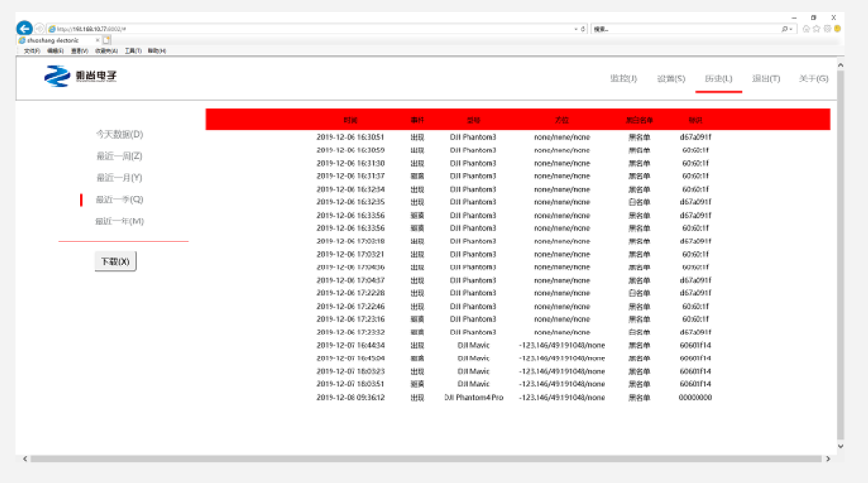This screenshot has height=483, width=868.
Task: Click 白名单 in the 2019-12-06 16:32:35 row
Action: (639, 202)
